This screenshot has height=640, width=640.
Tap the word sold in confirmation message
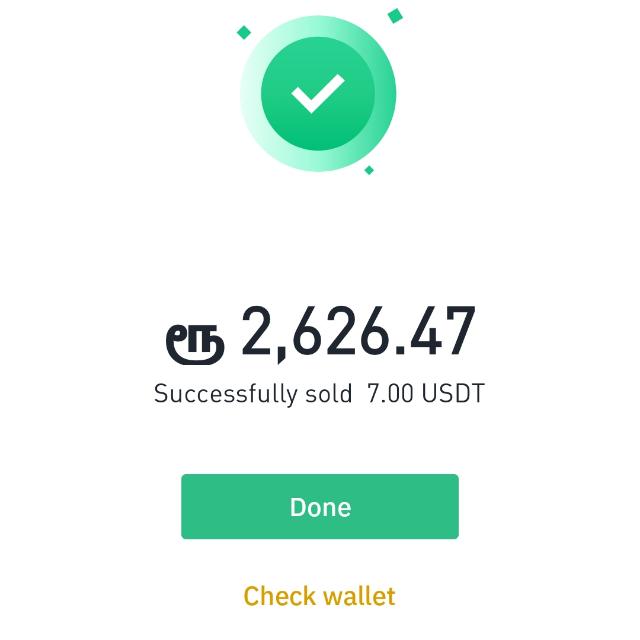point(329,394)
